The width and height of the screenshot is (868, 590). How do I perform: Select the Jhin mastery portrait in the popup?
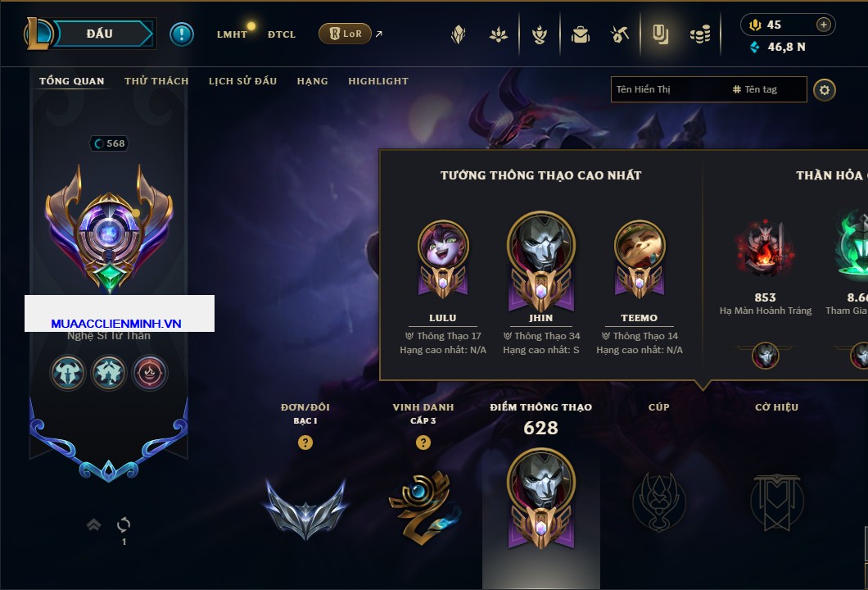click(540, 261)
